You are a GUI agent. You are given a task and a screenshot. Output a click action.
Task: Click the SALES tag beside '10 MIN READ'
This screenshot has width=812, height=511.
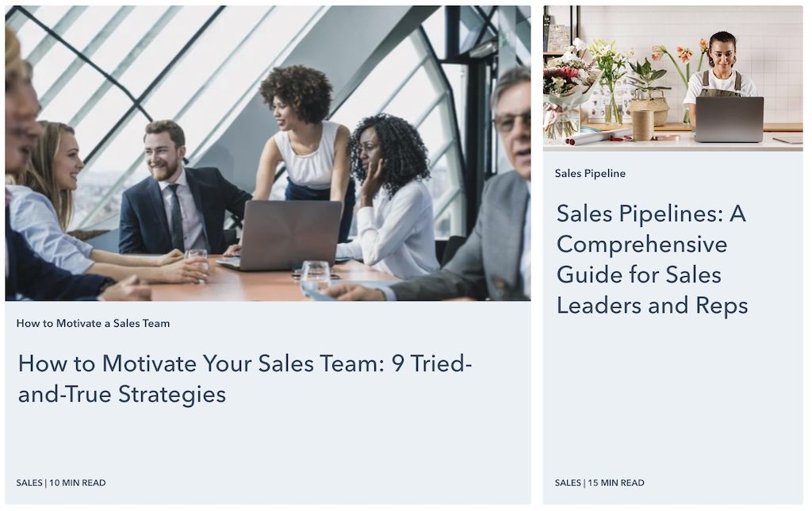[x=29, y=483]
